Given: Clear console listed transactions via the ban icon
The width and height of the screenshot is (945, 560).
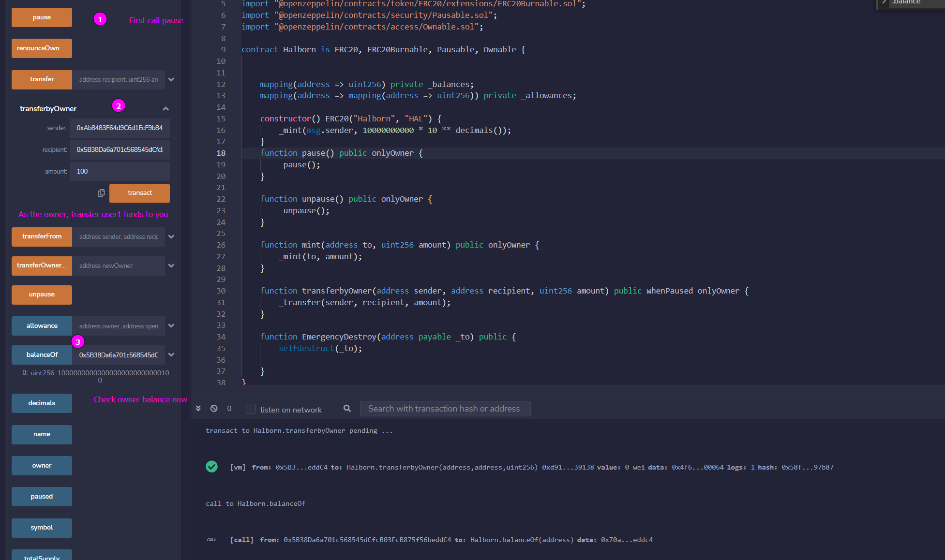Looking at the screenshot, I should [x=213, y=408].
